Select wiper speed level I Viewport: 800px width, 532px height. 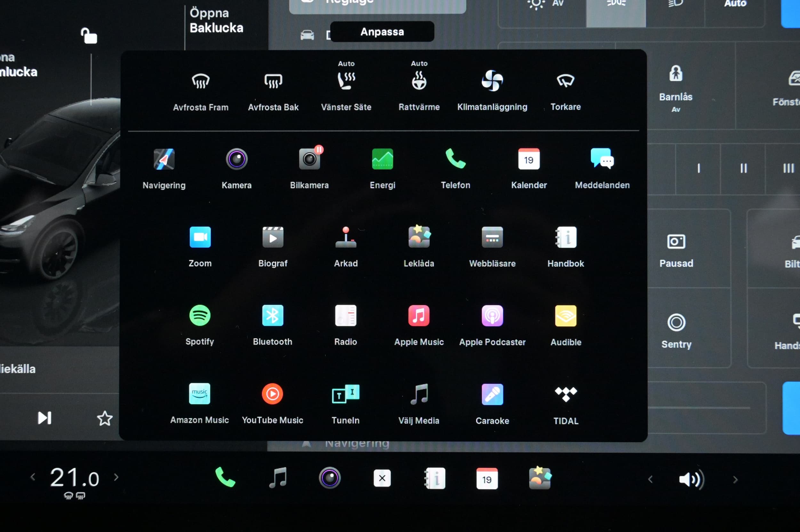(698, 169)
